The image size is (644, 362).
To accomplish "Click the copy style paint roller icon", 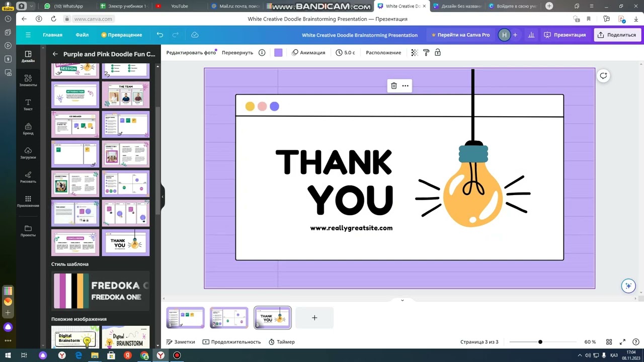I will tap(426, 52).
